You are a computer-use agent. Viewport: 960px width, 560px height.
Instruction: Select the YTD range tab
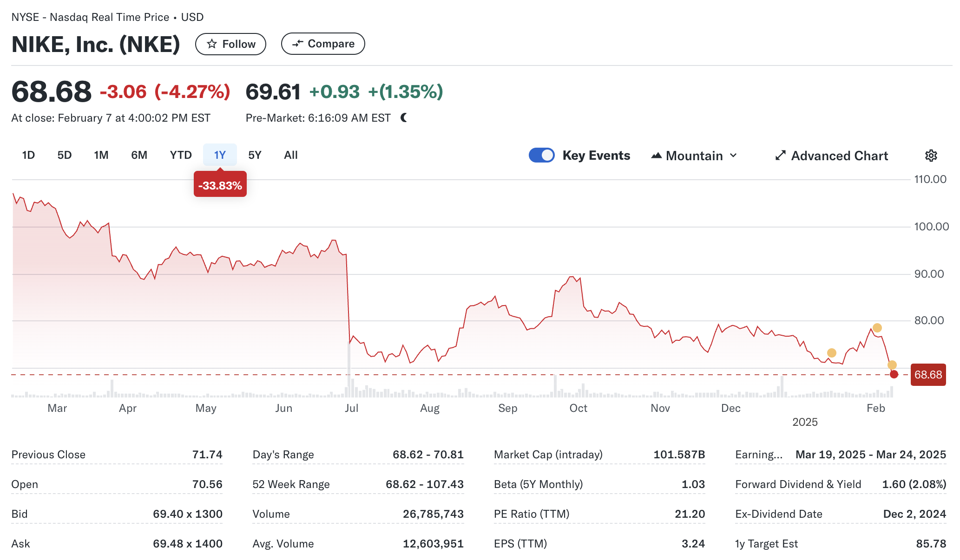(180, 155)
